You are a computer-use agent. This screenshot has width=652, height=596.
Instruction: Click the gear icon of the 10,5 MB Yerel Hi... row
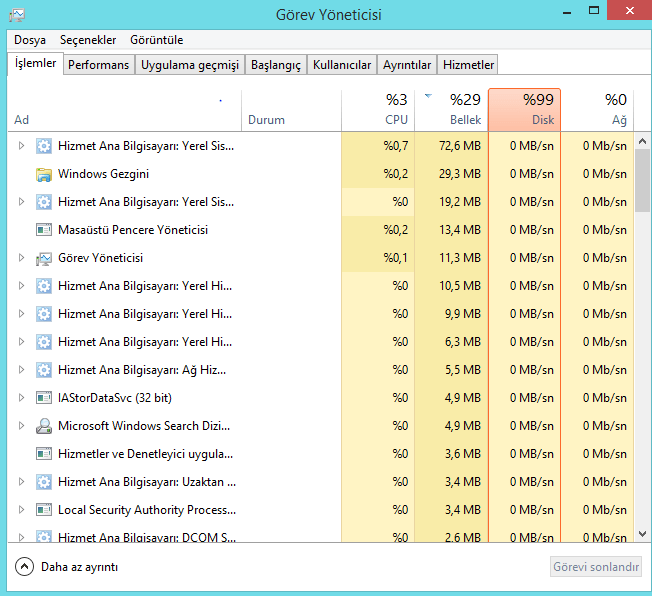click(x=44, y=286)
